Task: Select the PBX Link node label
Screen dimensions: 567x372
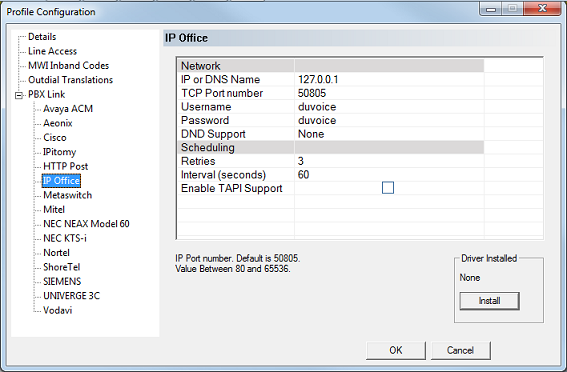Action: 47,94
